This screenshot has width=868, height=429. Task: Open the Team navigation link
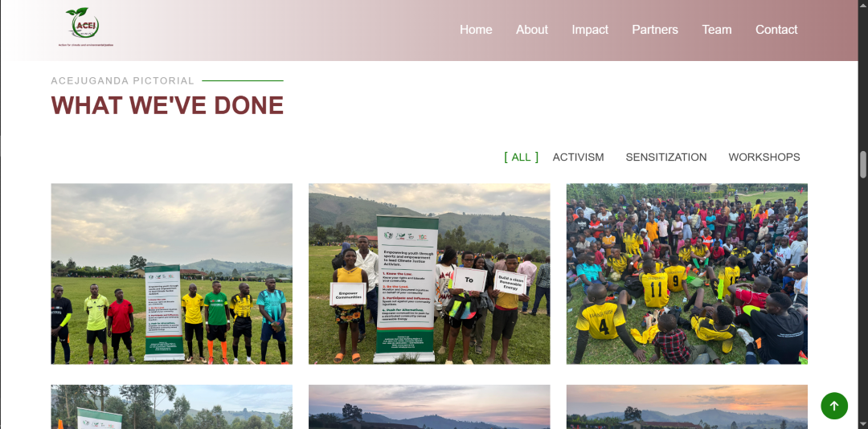click(x=717, y=30)
